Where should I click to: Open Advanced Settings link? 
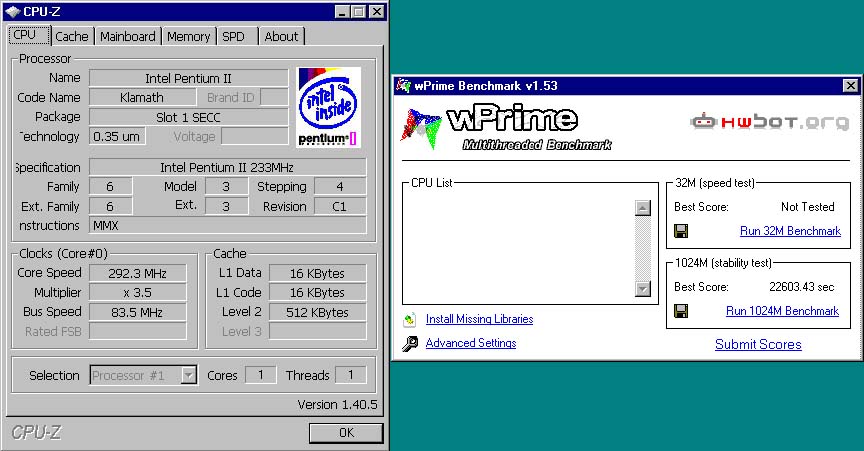(x=471, y=343)
